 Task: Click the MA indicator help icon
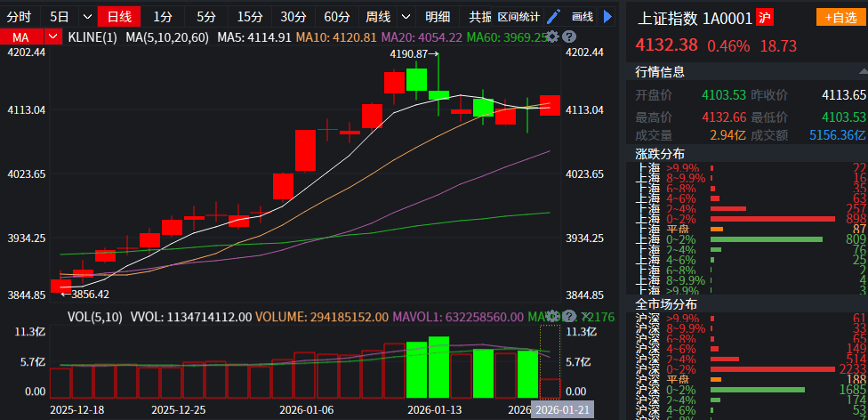tap(569, 36)
